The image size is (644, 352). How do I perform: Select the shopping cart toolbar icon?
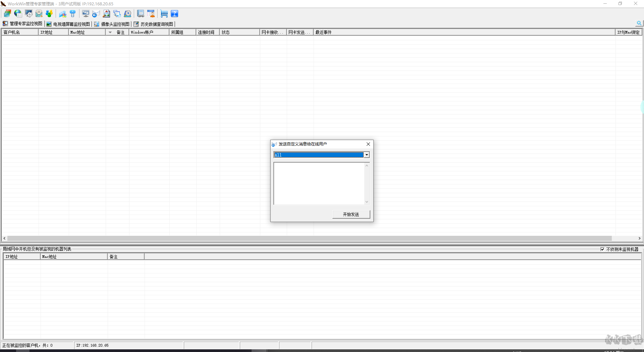[164, 13]
